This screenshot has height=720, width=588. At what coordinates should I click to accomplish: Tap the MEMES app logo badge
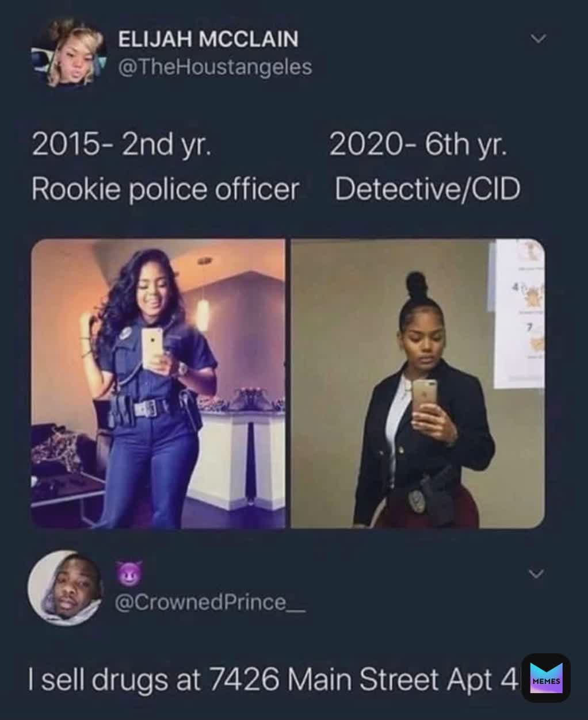coord(546,678)
